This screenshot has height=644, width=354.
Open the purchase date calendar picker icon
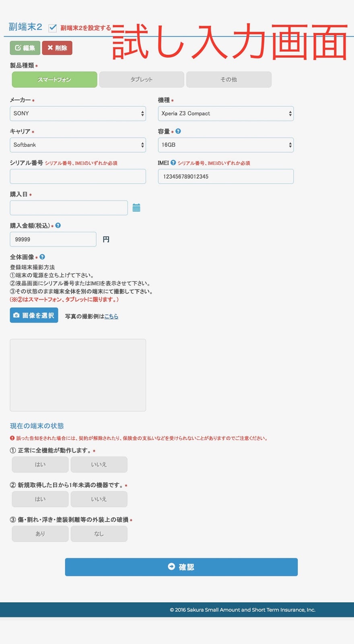(x=136, y=208)
